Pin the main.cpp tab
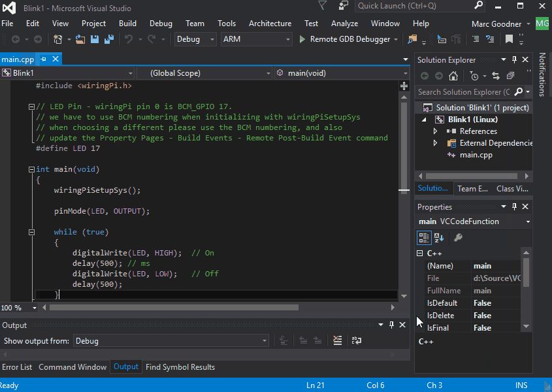Screen dimensions: 552x392 click(x=43, y=59)
